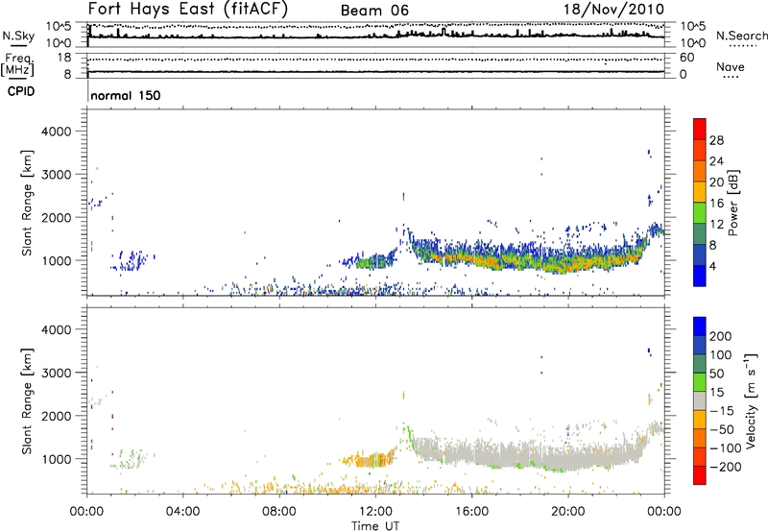Viewport: 768px width, 532px height.
Task: Pick the bright blue top velocity colorbar swatch
Action: (700, 326)
